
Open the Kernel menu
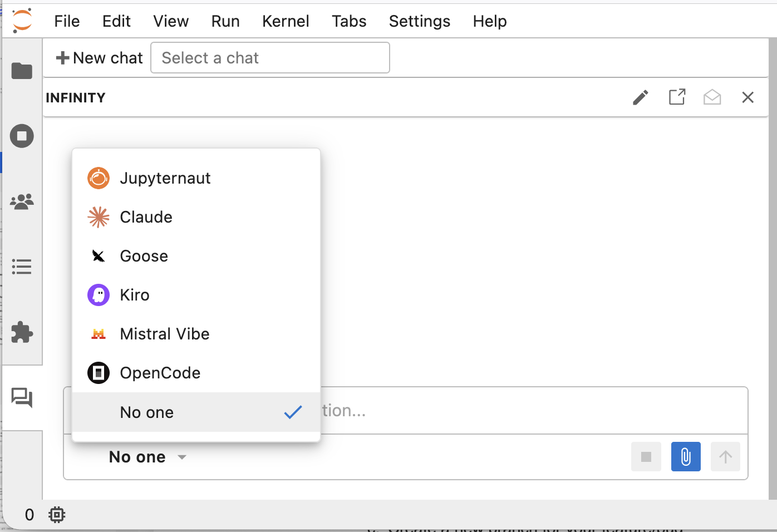pos(286,21)
